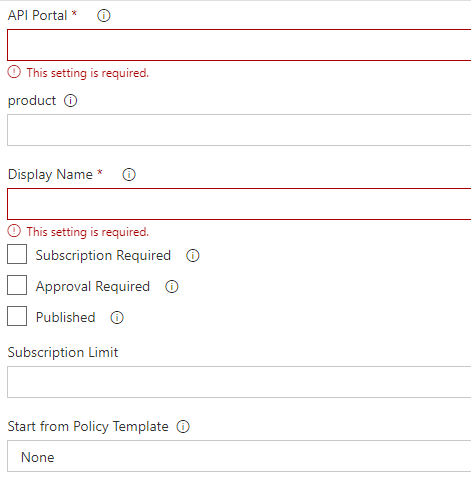Show info for Approval Required

[172, 287]
